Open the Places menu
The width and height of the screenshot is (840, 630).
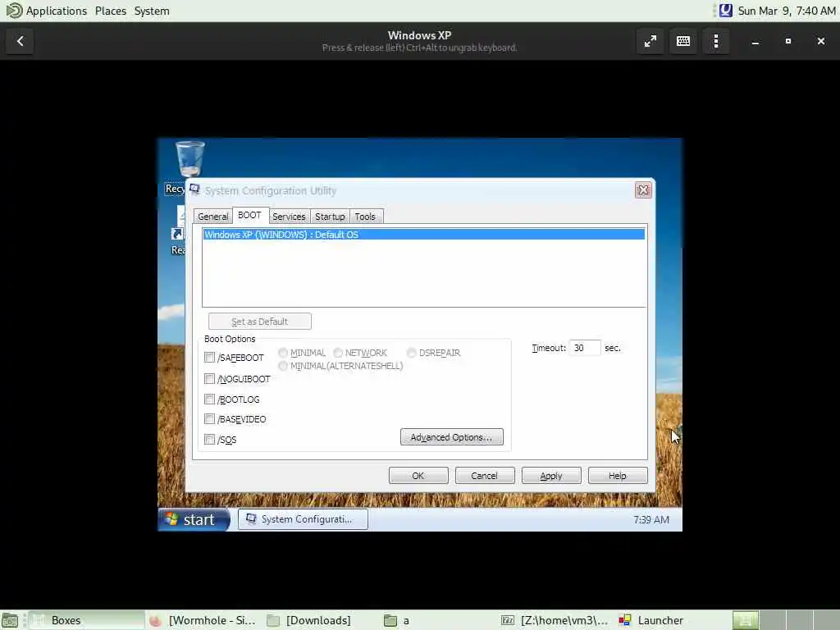pos(111,11)
